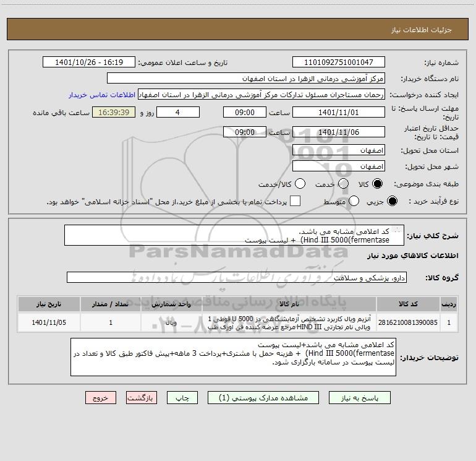Open 'مشاهده مدارک پیوستی (1)' attachments
476x461 pixels.
click(x=263, y=398)
